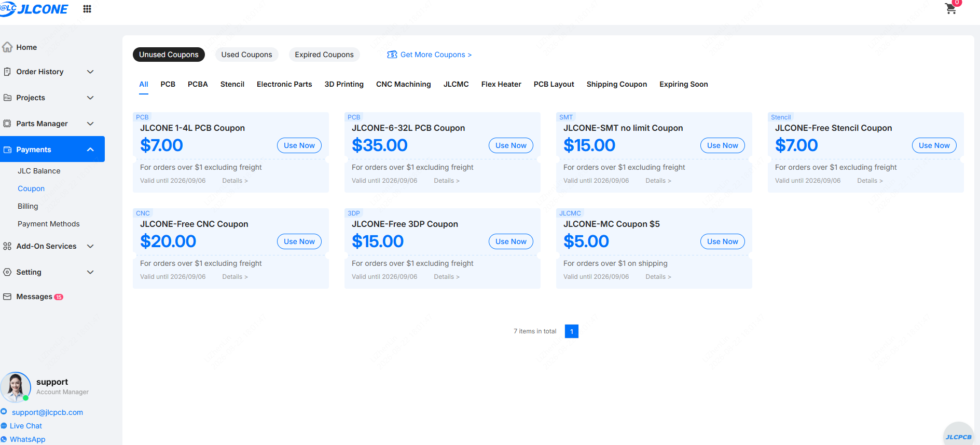This screenshot has width=980, height=445.
Task: Switch to the Used Coupons tab
Action: point(247,55)
